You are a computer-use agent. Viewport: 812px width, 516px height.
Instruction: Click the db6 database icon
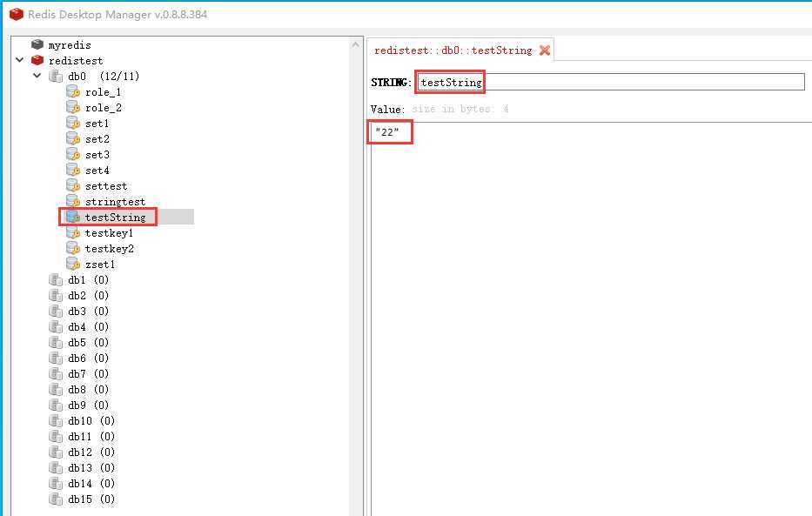56,359
